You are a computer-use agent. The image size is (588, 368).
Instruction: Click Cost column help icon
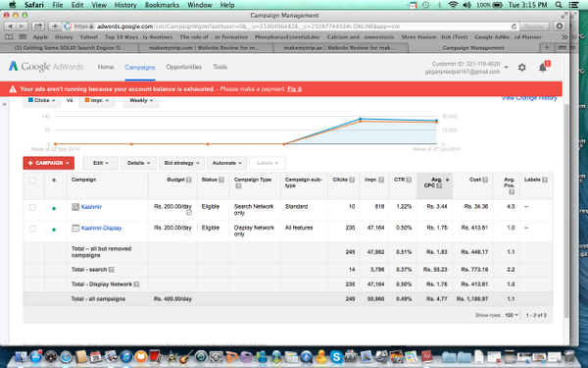[485, 180]
